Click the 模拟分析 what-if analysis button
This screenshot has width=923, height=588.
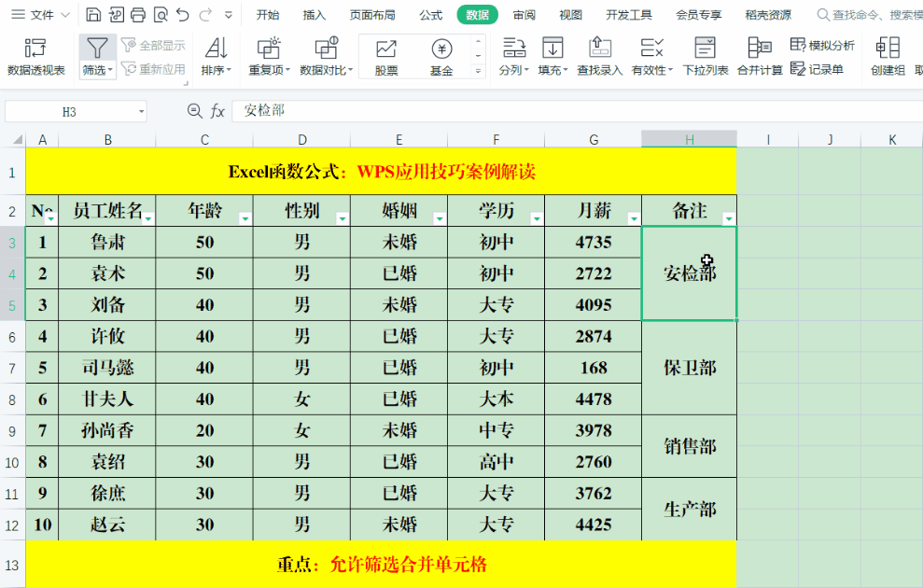pos(822,46)
